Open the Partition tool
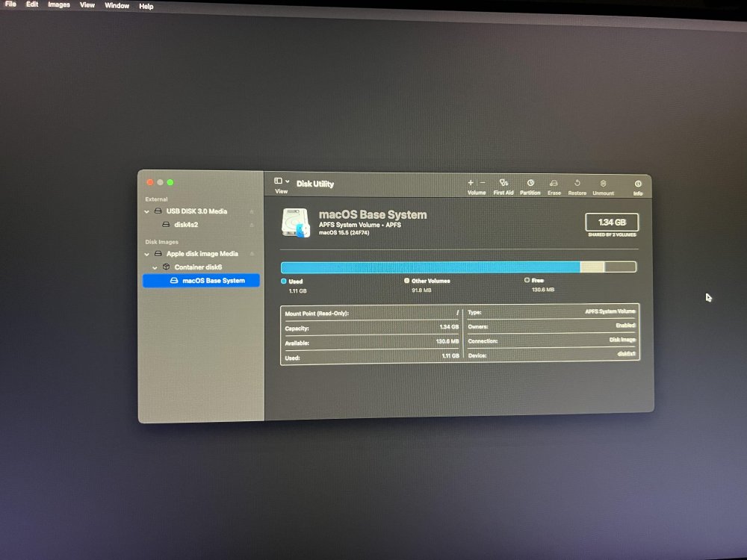This screenshot has width=747, height=560. [530, 187]
